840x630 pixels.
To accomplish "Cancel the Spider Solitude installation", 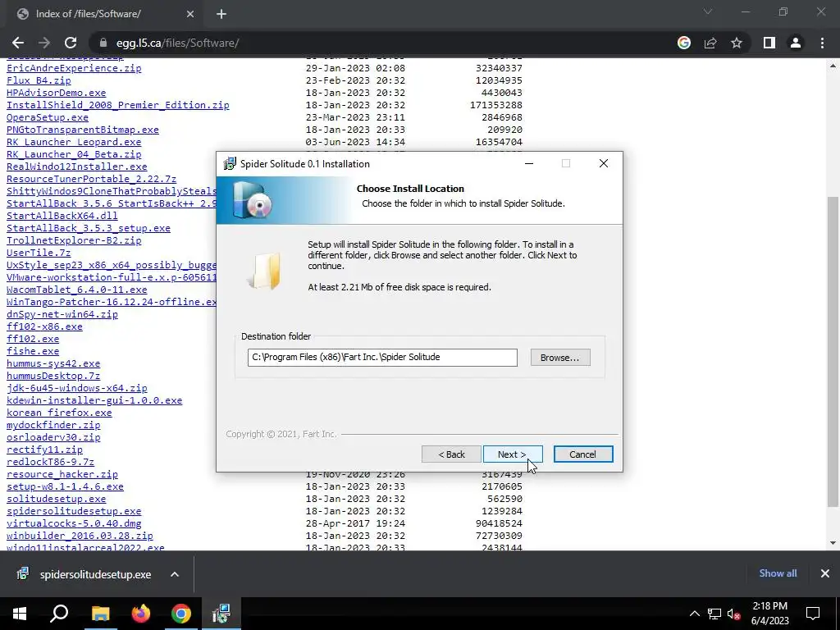I will pos(583,454).
